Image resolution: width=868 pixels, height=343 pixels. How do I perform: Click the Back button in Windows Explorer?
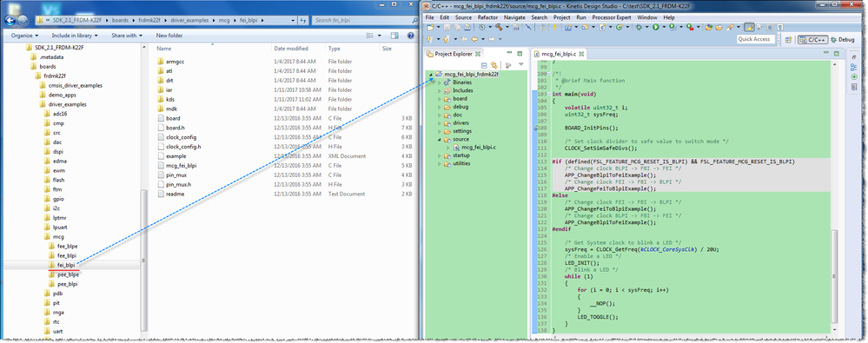click(x=10, y=21)
